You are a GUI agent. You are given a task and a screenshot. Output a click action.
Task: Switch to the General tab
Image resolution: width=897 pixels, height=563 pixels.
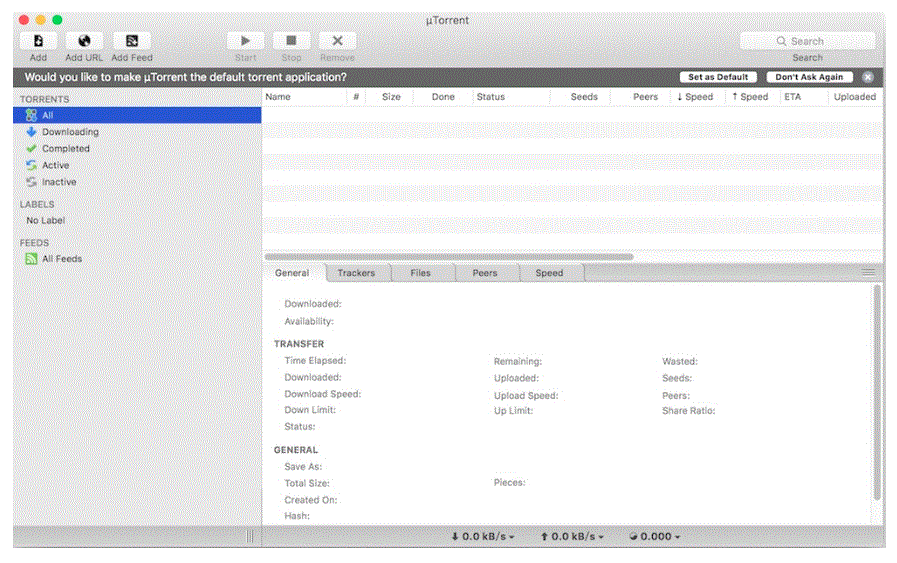coord(292,273)
